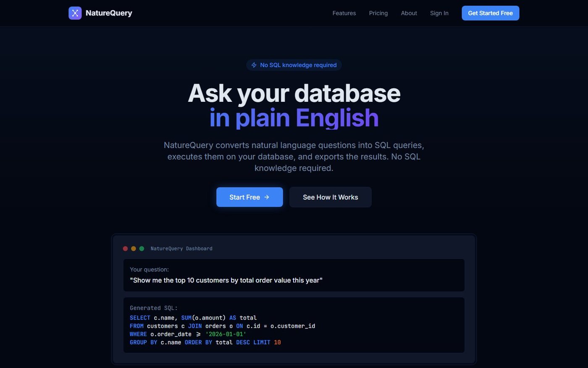The image size is (588, 368).
Task: Open the Pricing nav link
Action: click(x=378, y=13)
